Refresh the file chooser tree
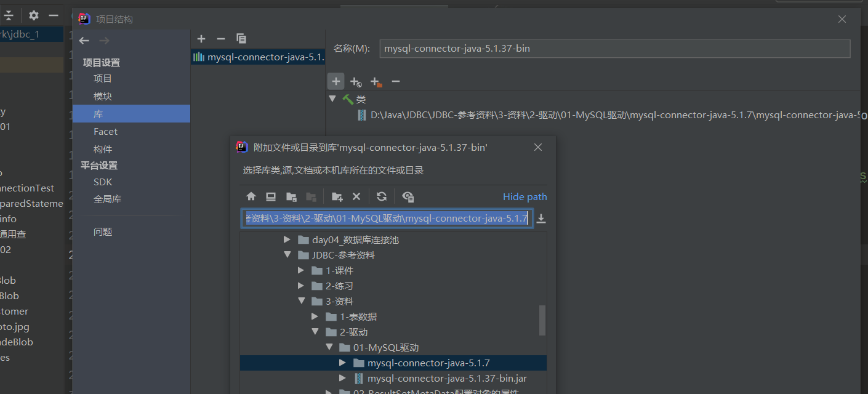Viewport: 868px width, 394px height. click(382, 196)
